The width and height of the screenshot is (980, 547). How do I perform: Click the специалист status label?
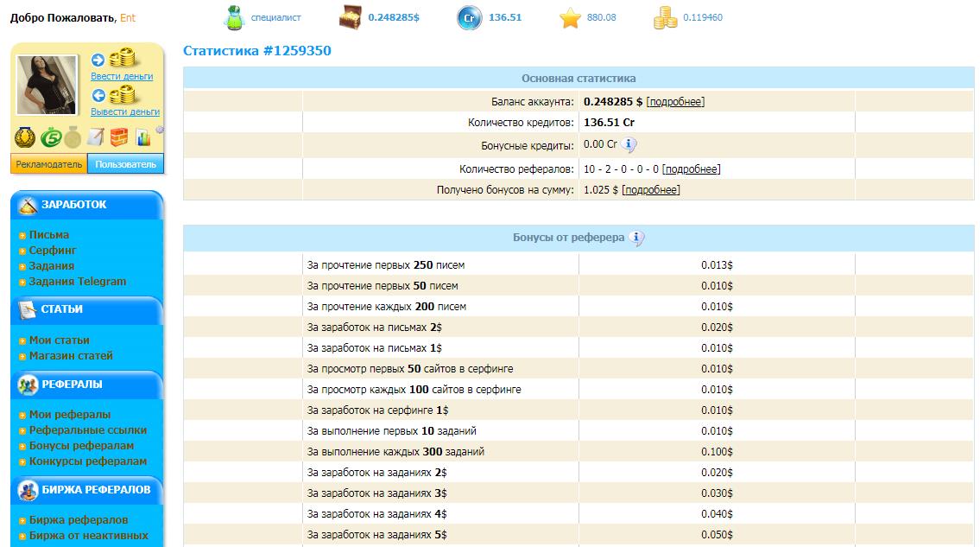click(275, 17)
